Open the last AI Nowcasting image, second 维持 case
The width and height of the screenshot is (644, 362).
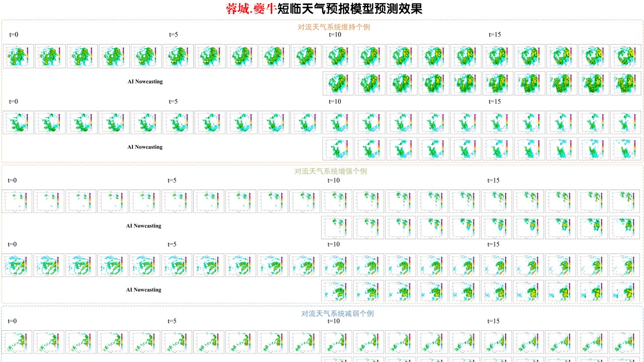pos(625,149)
